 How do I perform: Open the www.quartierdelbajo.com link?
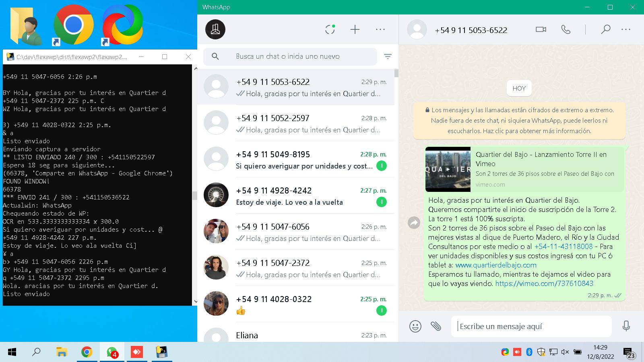pyautogui.click(x=496, y=265)
